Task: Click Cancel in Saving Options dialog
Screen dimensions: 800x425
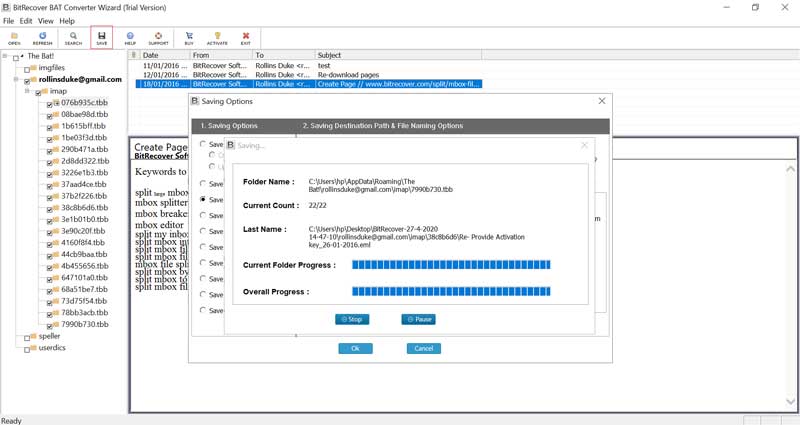Action: click(x=423, y=348)
